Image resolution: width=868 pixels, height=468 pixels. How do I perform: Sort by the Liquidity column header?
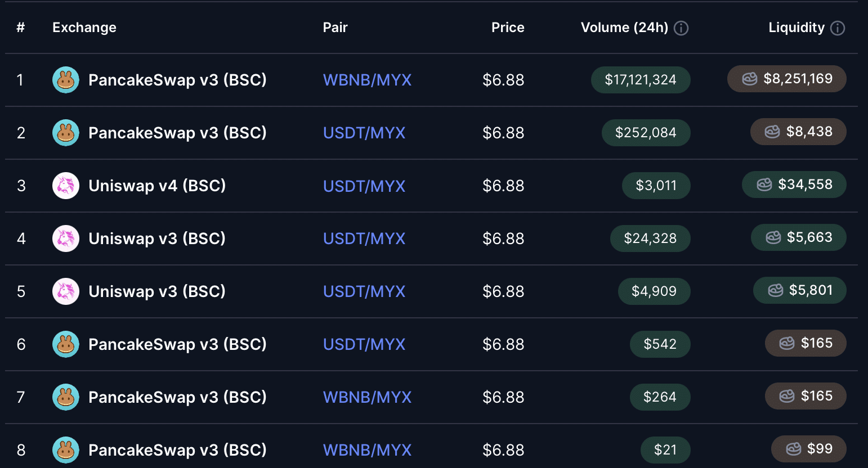[x=798, y=28]
